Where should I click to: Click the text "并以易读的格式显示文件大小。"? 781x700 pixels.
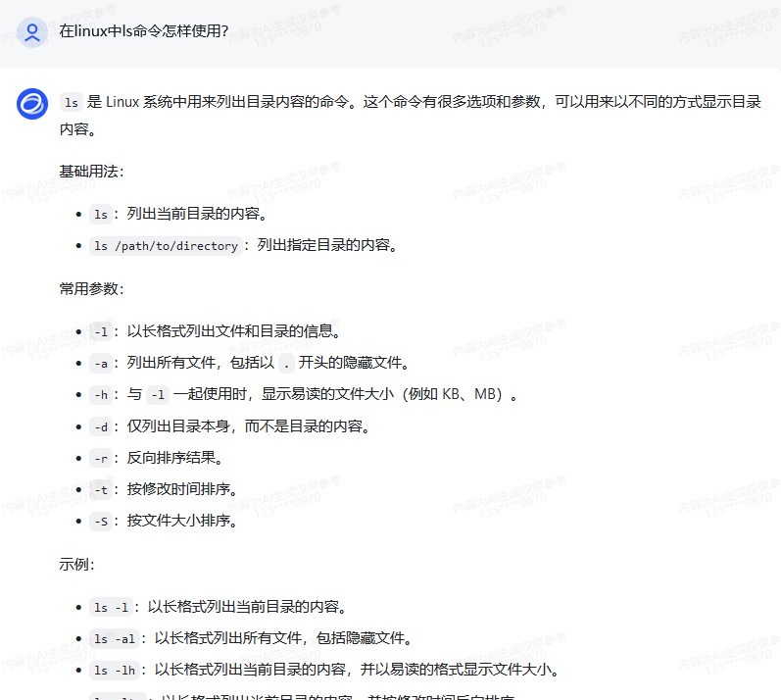(460, 670)
